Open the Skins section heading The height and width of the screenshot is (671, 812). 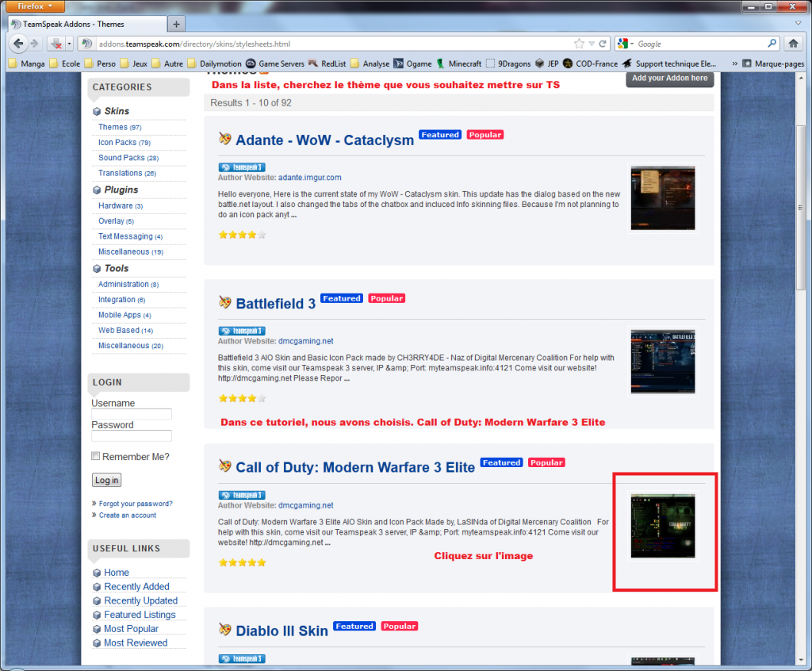(x=117, y=111)
